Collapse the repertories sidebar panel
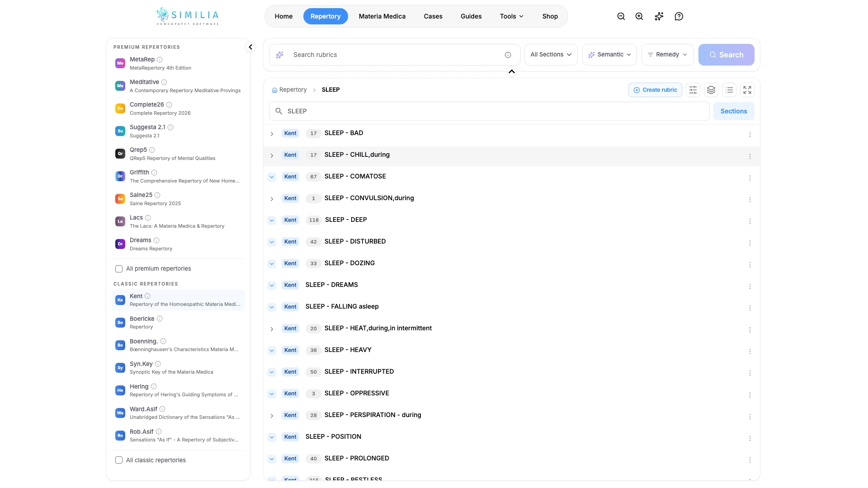The image size is (868, 488). 250,47
